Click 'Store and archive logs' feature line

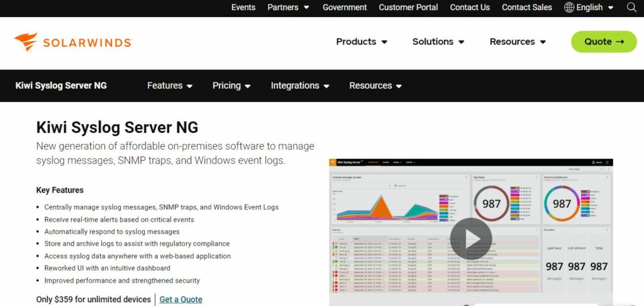[136, 244]
